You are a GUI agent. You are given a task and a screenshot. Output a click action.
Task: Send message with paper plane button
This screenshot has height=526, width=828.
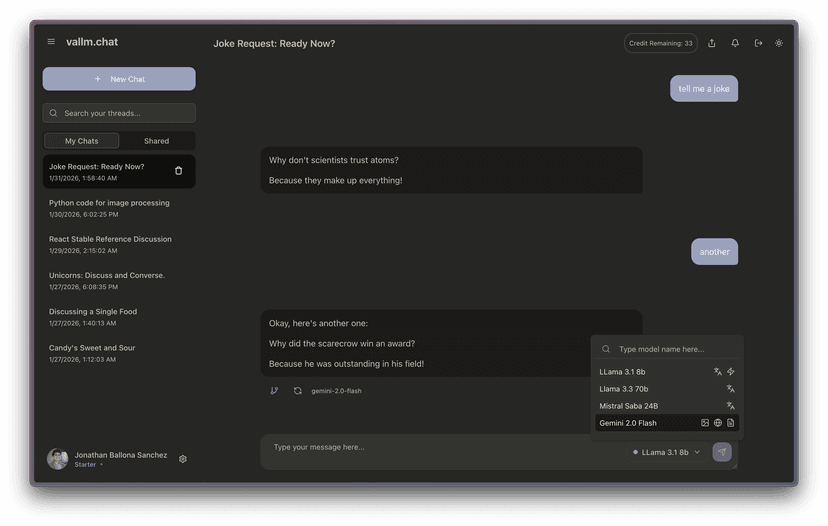(x=722, y=452)
